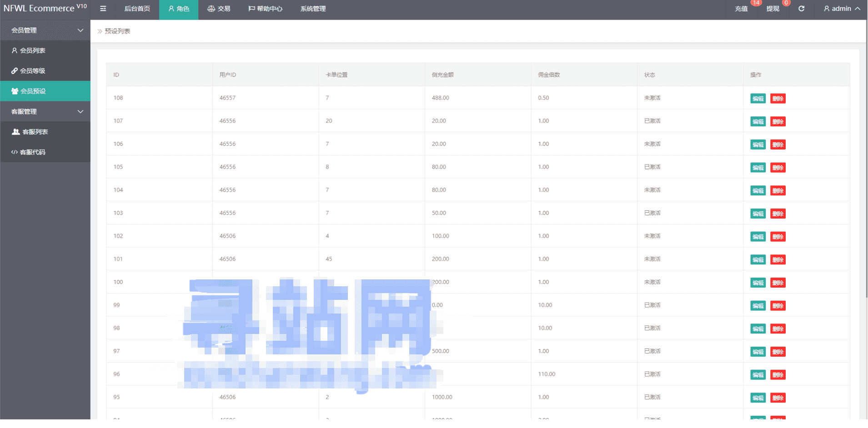Viewport: 868px width, 428px height.
Task: Collapse the 会员管理 sidebar group
Action: pyautogui.click(x=45, y=30)
